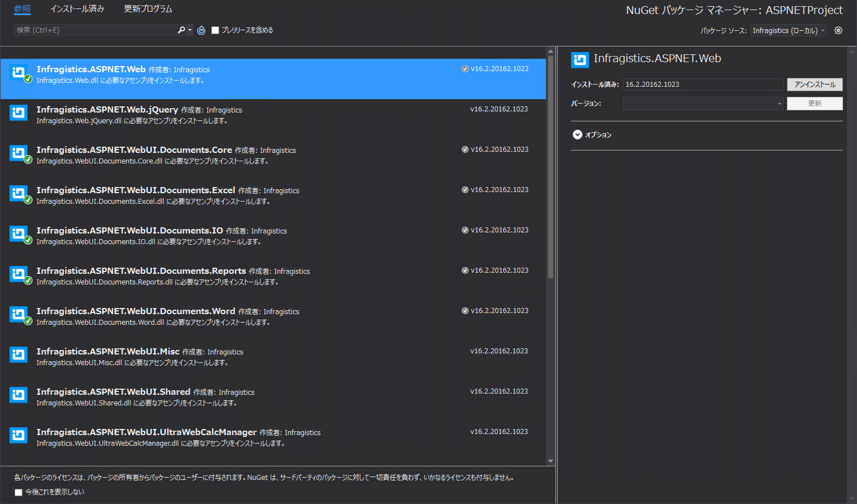
Task: Select the Infragistics.ASPNET.WebUI.UltraWebCalcManager package name
Action: [146, 432]
